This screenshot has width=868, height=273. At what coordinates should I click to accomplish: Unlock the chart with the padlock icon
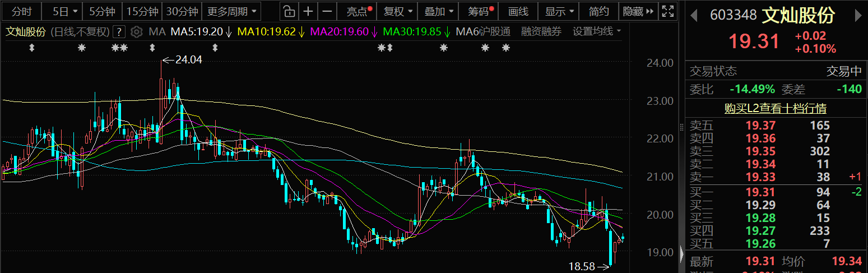coord(288,11)
